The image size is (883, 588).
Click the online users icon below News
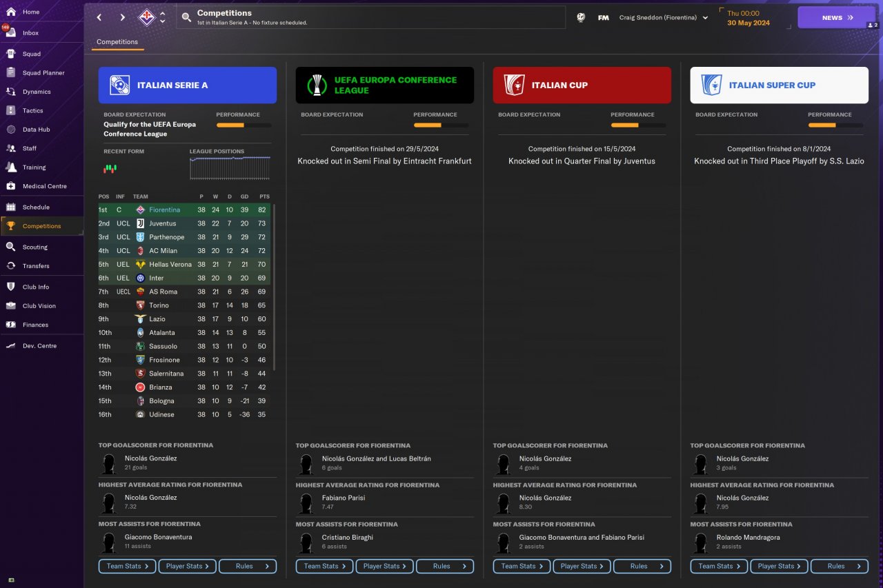click(x=873, y=25)
